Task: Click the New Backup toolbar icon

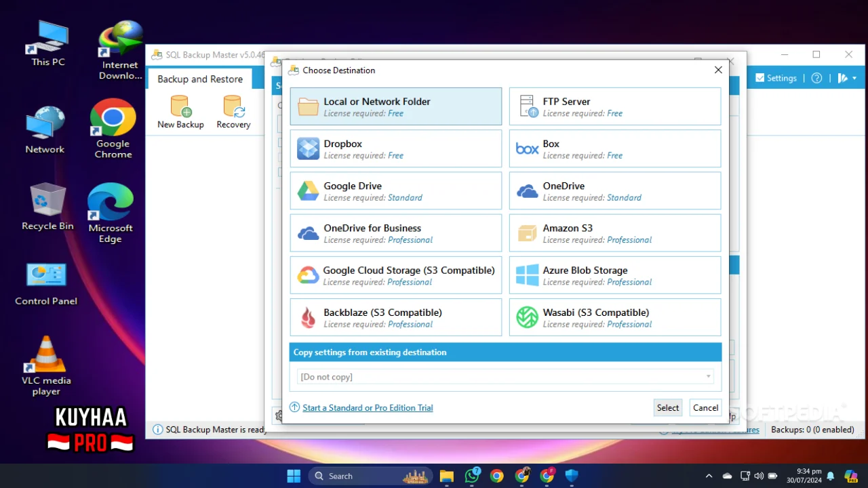Action: [180, 112]
